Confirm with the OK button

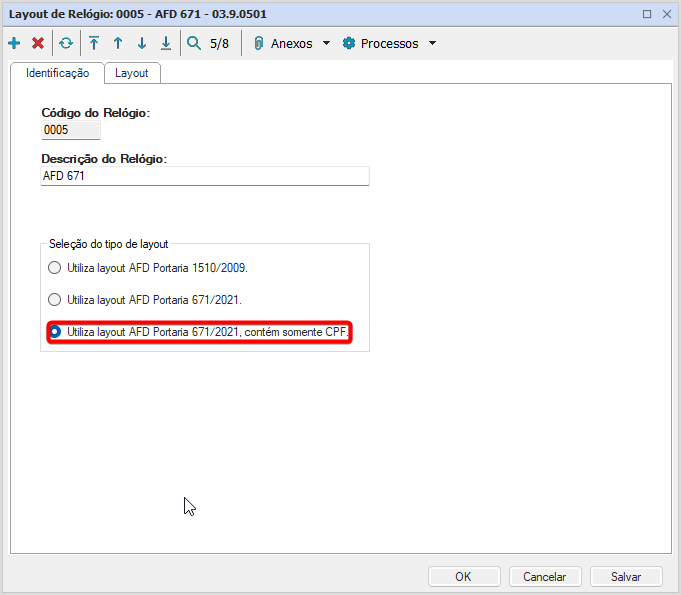click(464, 577)
